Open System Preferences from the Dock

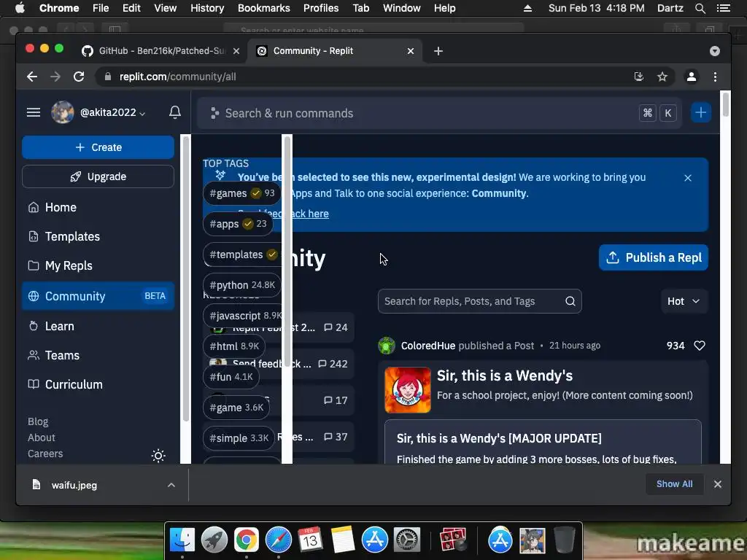tap(406, 540)
